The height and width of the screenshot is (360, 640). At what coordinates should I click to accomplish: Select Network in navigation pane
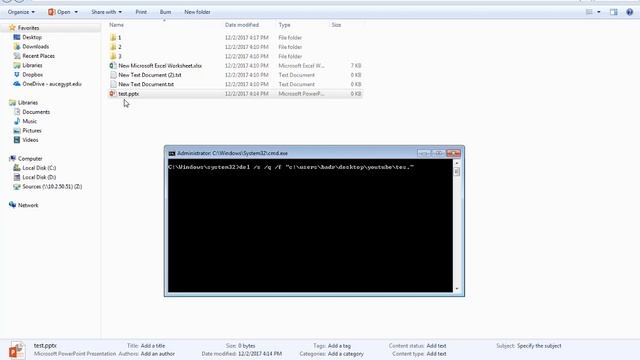coord(28,205)
